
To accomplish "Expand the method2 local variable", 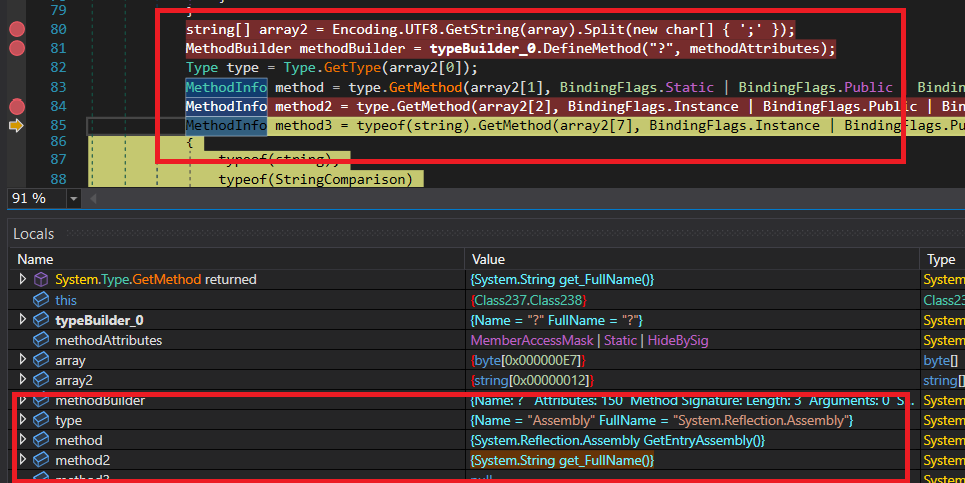I will click(23, 459).
